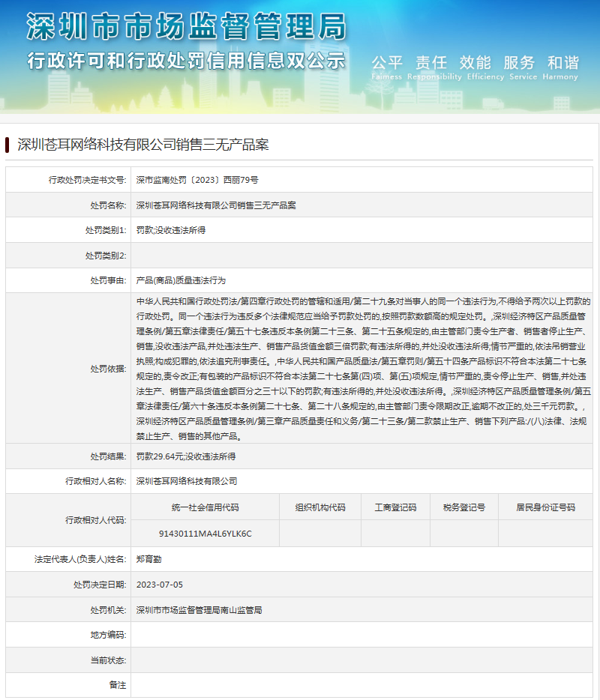Click the 工商登记码 column header
Viewport: 600px width, 700px height.
[x=395, y=507]
